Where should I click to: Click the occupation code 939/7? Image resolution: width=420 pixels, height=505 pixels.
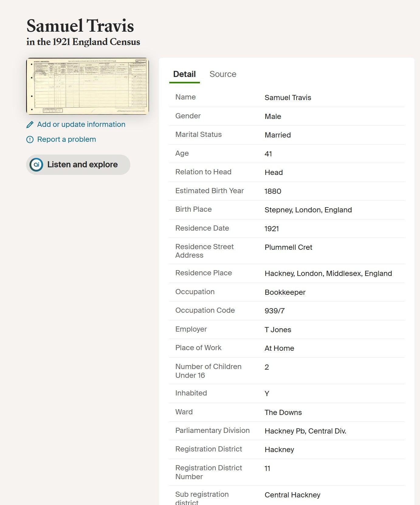pos(274,311)
